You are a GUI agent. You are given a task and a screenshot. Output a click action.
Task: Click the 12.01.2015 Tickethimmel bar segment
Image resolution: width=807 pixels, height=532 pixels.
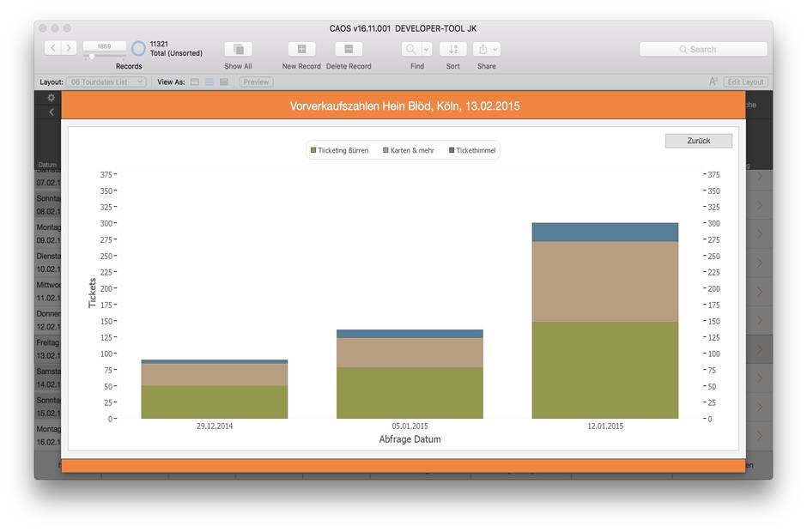click(x=604, y=232)
